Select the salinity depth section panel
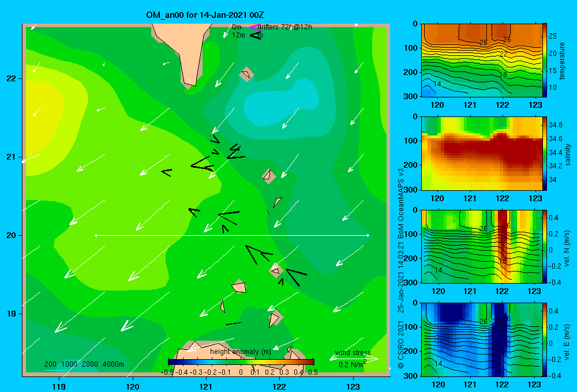The image size is (577, 392). [482, 153]
